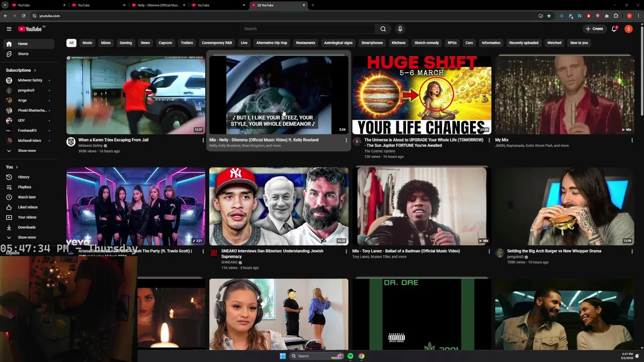Select the All filter chip

point(71,43)
